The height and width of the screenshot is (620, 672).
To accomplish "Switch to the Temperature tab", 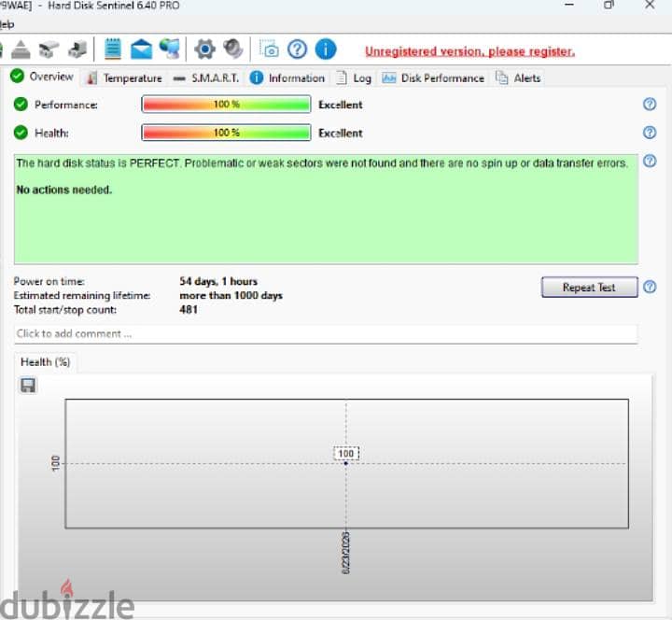I will [124, 78].
